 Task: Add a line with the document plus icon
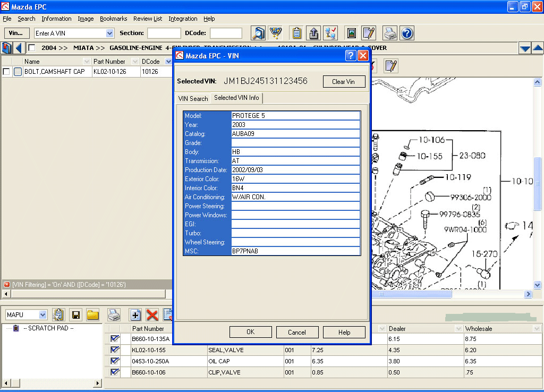pos(135,314)
